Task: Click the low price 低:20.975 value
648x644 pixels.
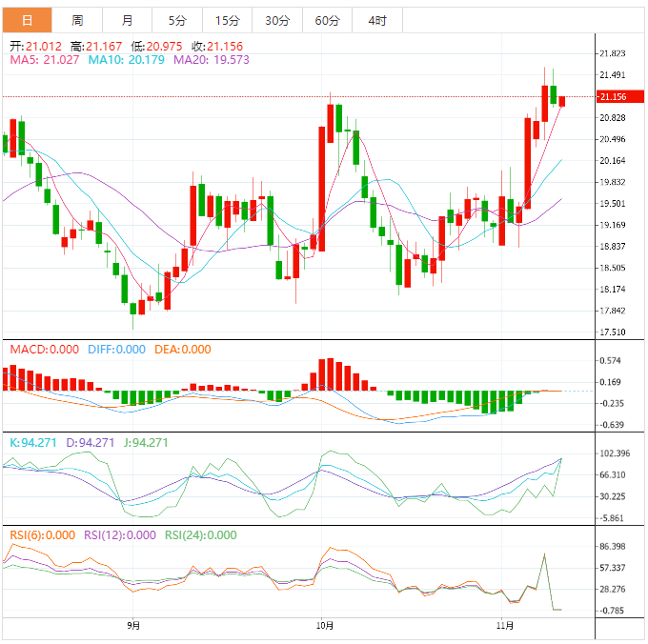Action: (156, 47)
